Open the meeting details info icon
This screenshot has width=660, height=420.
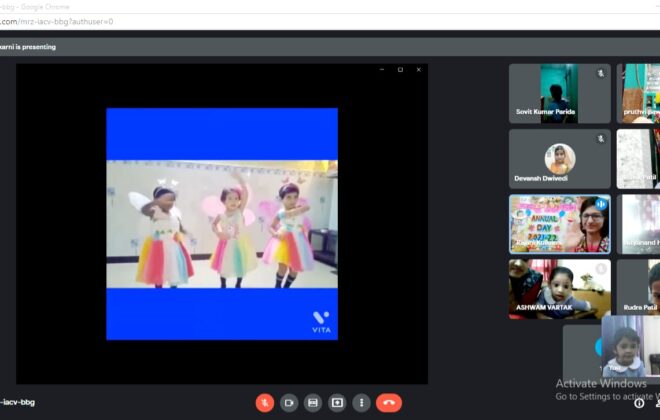[639, 404]
